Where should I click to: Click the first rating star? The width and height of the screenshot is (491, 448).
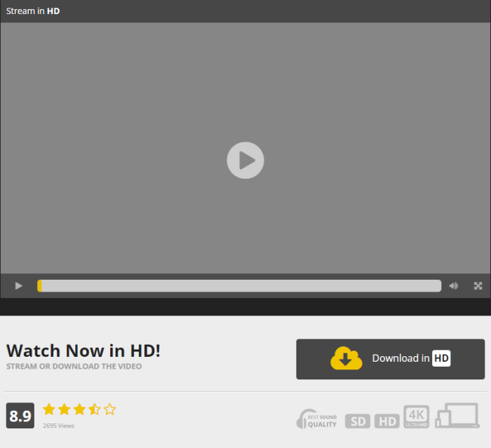49,409
